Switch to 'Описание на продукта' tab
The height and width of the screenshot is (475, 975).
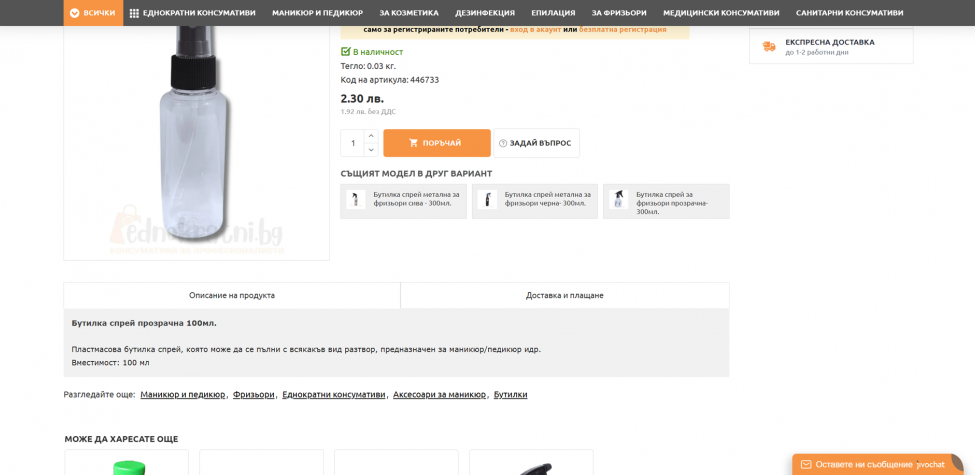pos(232,295)
